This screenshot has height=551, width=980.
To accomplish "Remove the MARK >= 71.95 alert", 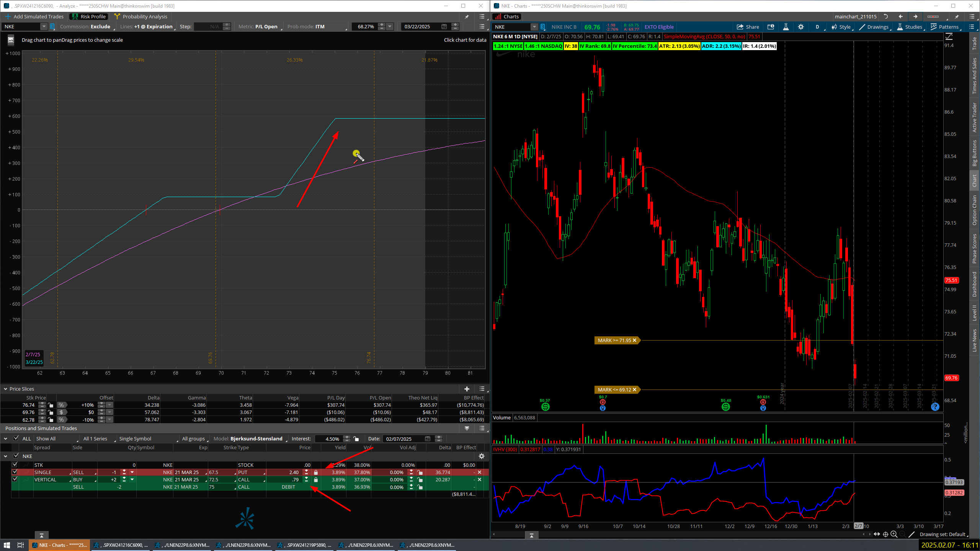I will (x=634, y=340).
